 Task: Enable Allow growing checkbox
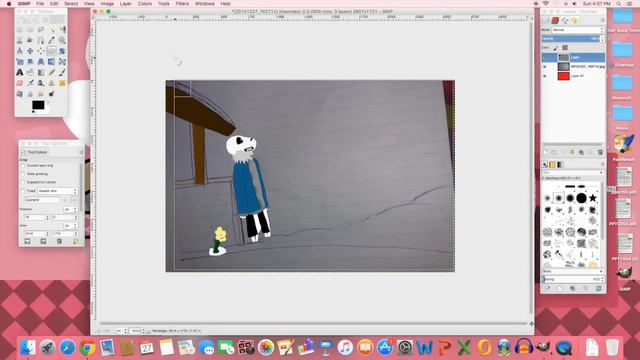point(23,174)
